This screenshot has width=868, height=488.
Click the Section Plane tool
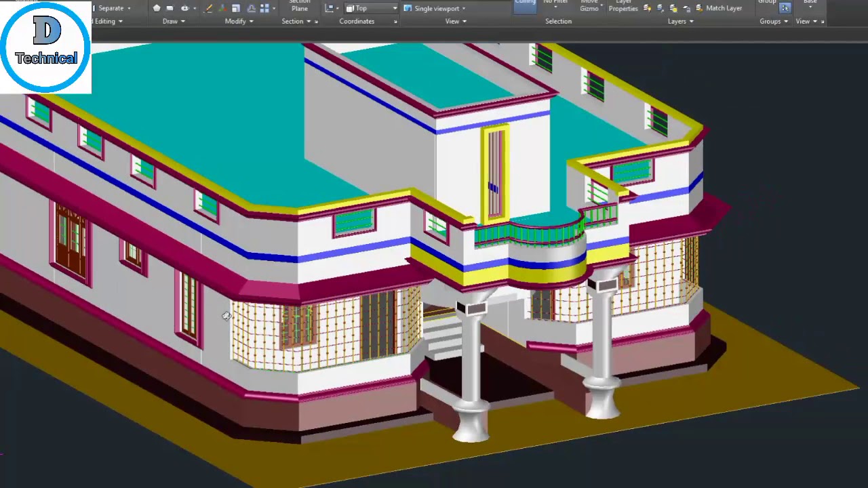(x=300, y=5)
